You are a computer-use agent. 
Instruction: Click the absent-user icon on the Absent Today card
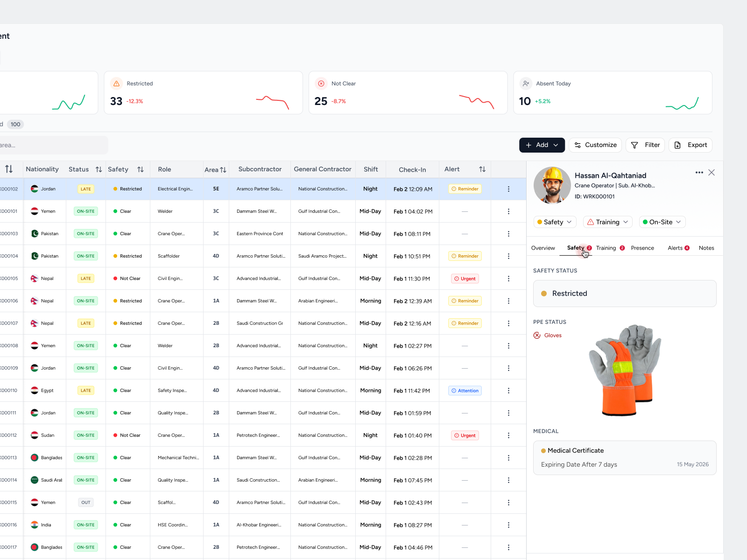(526, 84)
